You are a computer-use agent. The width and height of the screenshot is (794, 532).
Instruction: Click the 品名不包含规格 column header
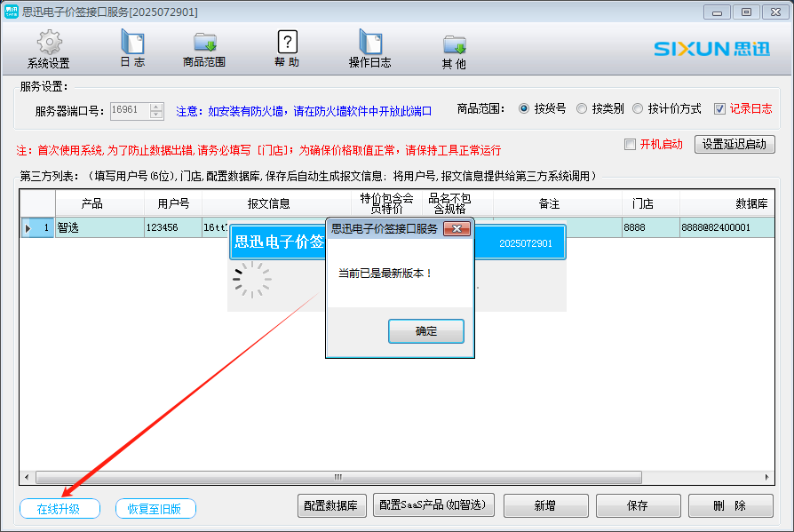coord(457,203)
